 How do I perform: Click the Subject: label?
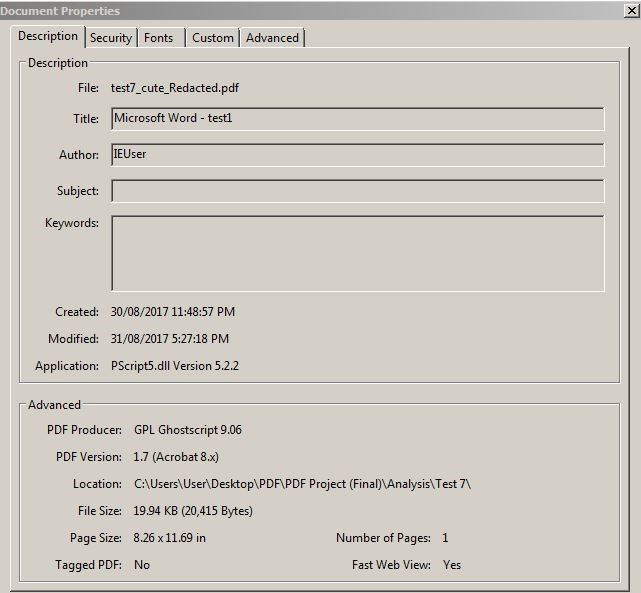point(78,191)
